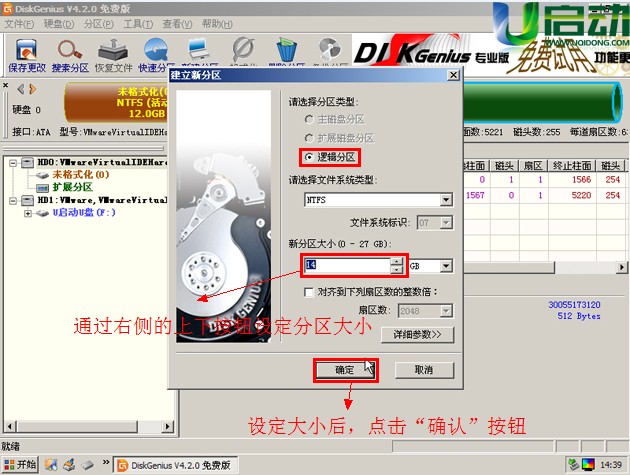Click the Format toolbar icon
This screenshot has height=475, width=630.
tap(243, 51)
